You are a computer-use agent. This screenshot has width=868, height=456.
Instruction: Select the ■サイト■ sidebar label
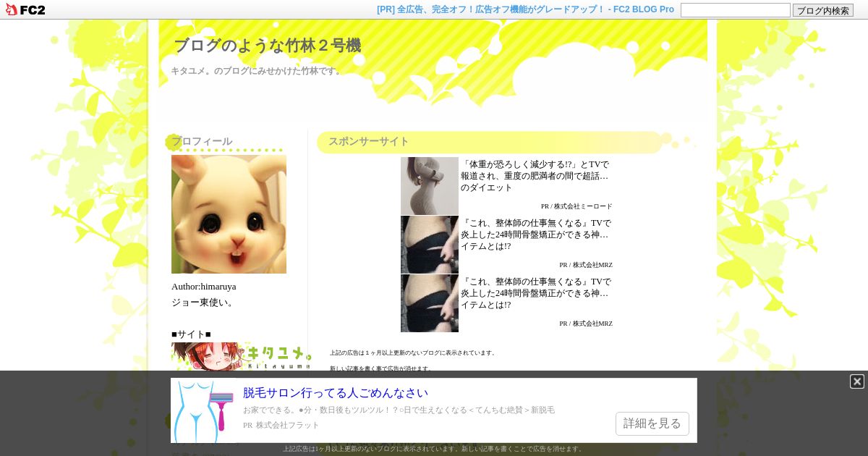[x=191, y=334]
